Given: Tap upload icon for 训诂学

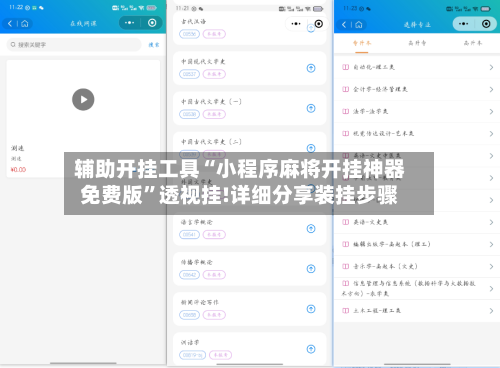Looking at the screenshot, I should click(311, 349).
